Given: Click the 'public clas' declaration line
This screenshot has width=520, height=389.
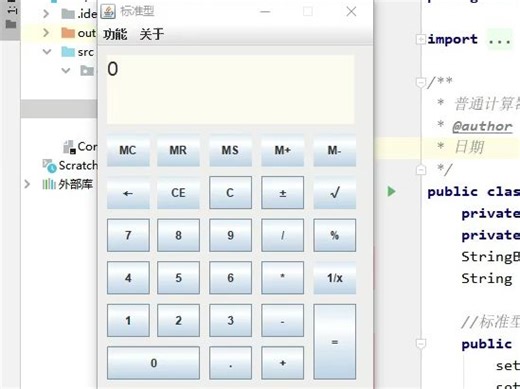Looking at the screenshot, I should pos(473,192).
